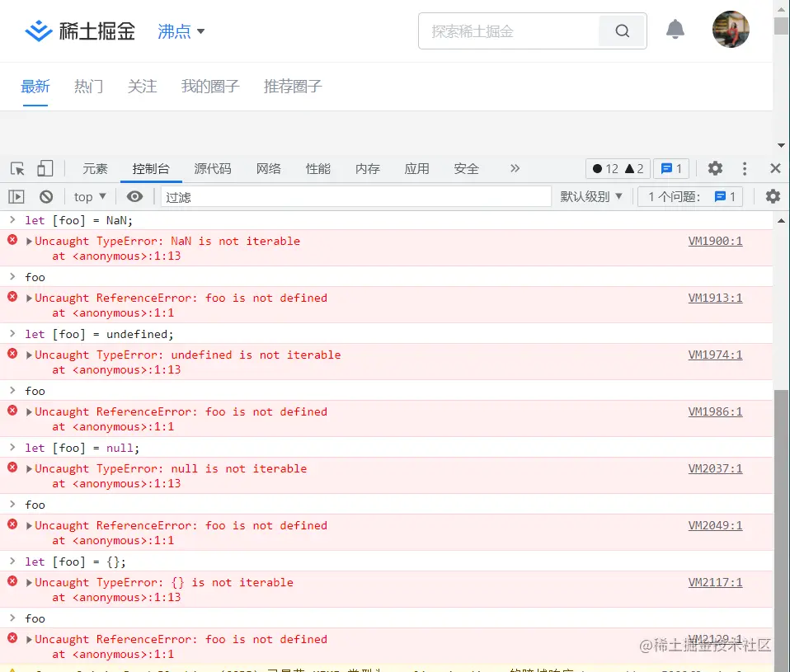The width and height of the screenshot is (790, 672).
Task: Click the console scrollbar up arrow
Action: pyautogui.click(x=782, y=221)
